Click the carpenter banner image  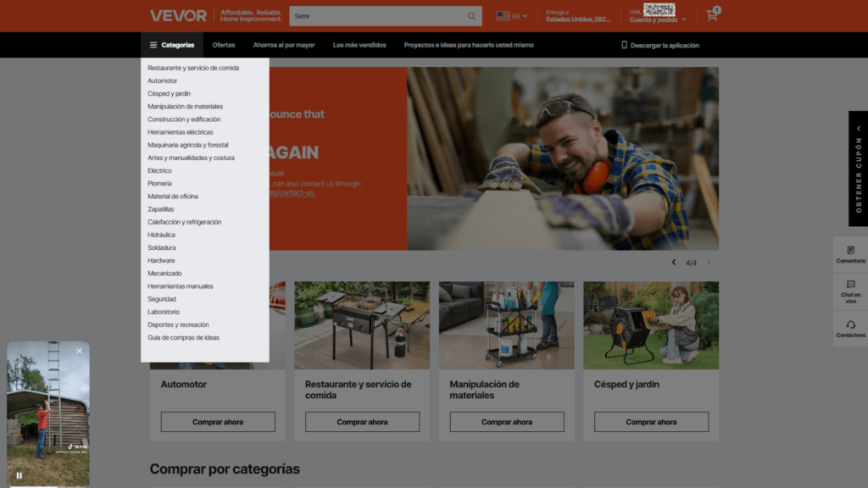(x=563, y=158)
